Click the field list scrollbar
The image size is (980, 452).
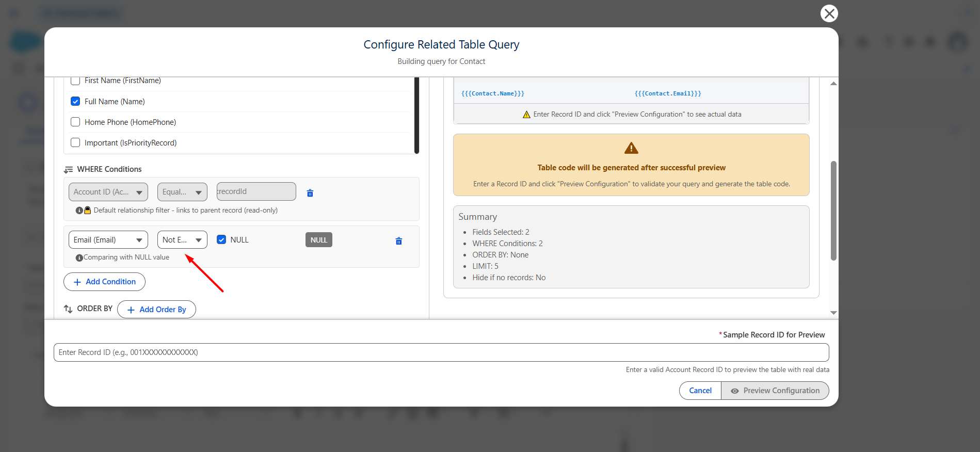click(416, 116)
